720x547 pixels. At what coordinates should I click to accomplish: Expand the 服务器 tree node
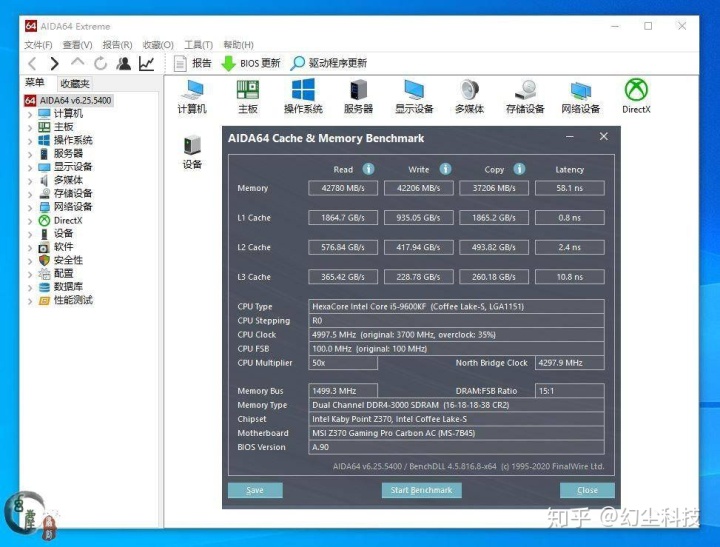click(30, 154)
